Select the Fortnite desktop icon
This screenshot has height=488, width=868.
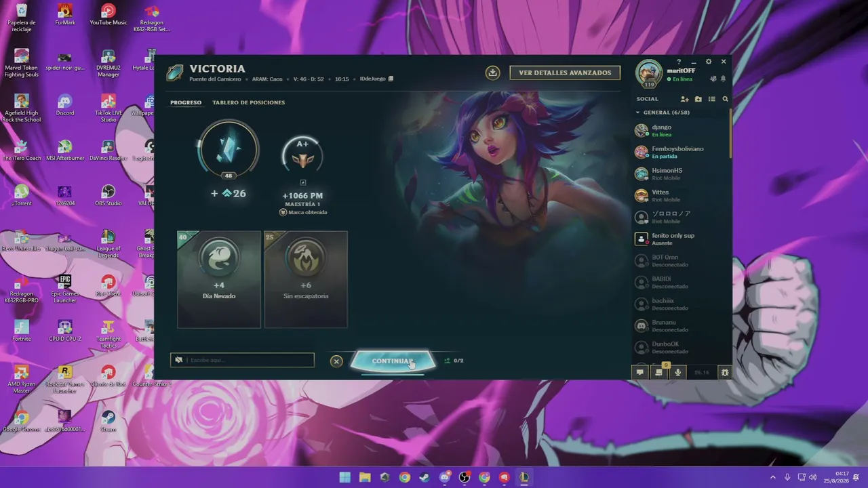click(x=22, y=331)
